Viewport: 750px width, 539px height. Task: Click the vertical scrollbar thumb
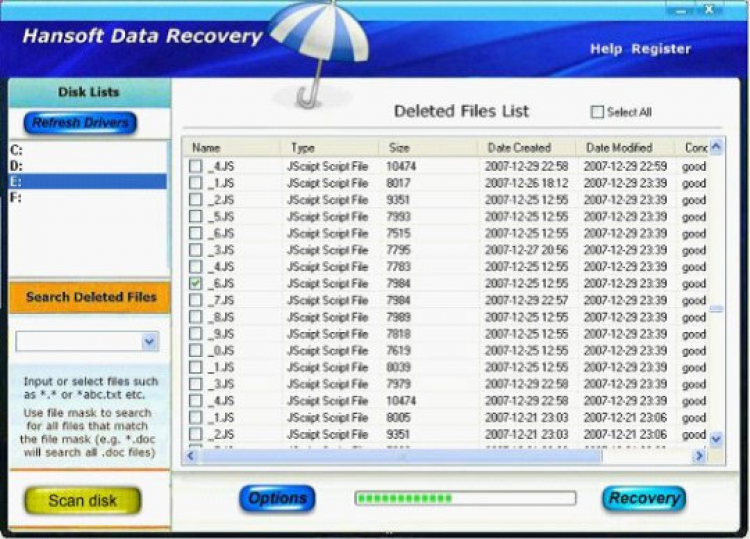[716, 309]
